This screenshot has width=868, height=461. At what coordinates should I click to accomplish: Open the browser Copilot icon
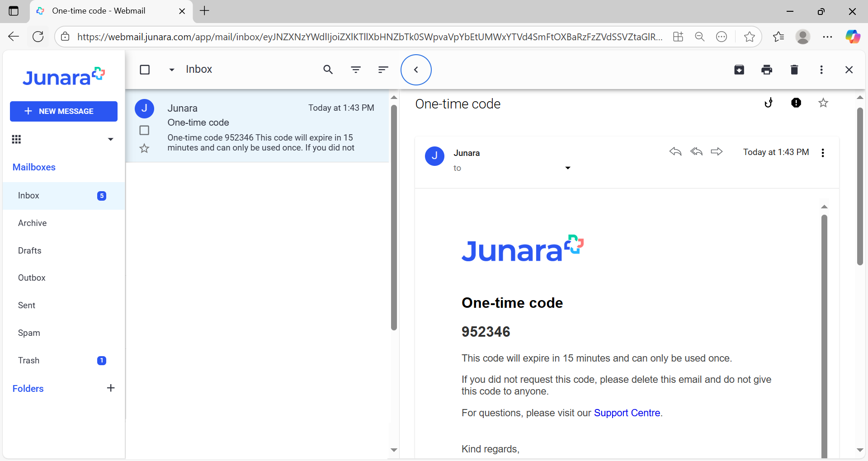(853, 37)
